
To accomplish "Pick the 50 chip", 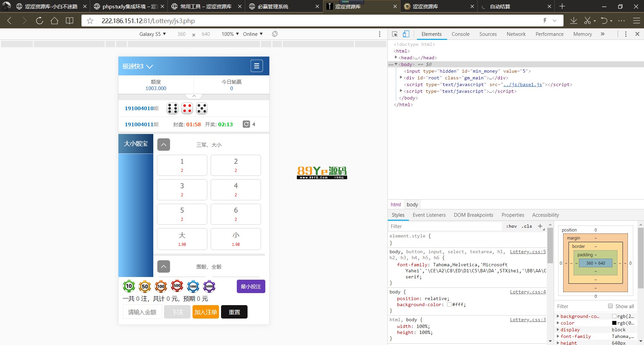I will click(145, 286).
